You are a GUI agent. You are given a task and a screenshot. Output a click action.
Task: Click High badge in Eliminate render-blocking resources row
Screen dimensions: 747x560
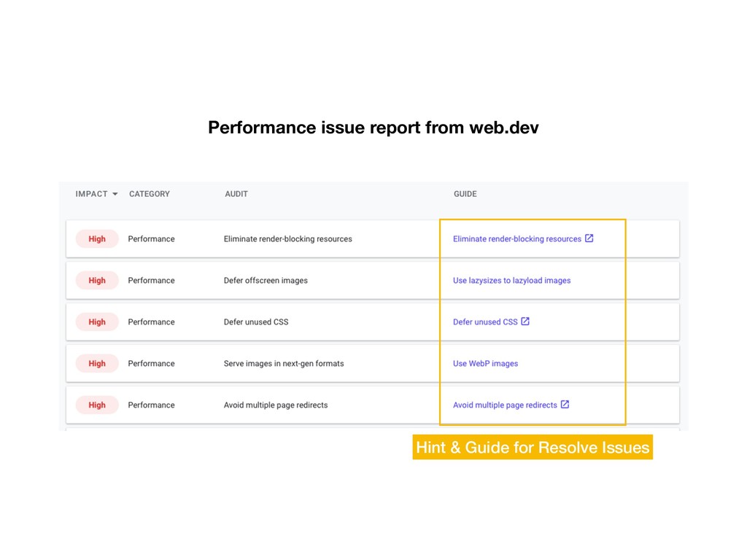click(97, 239)
